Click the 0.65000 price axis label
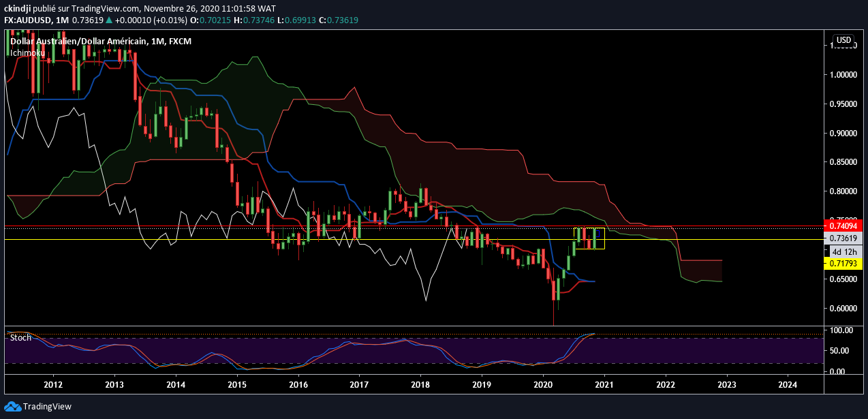Screen dimensions: 868x419 (x=845, y=279)
